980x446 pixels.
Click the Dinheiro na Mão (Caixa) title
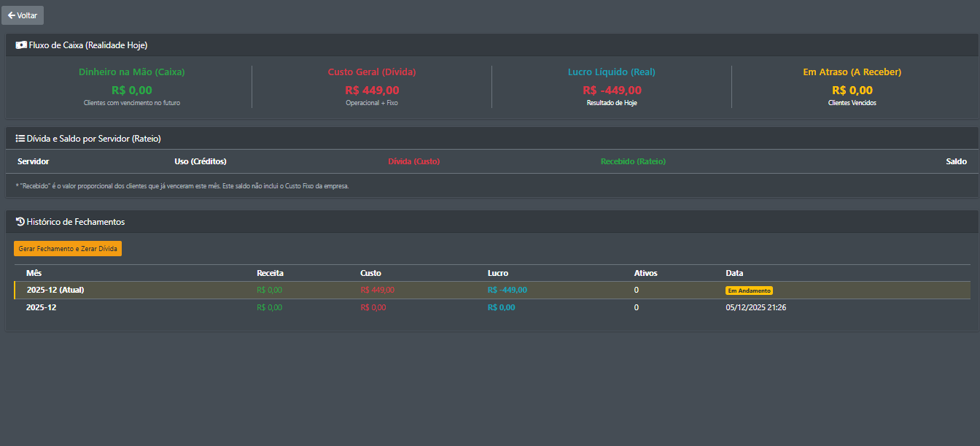point(132,72)
